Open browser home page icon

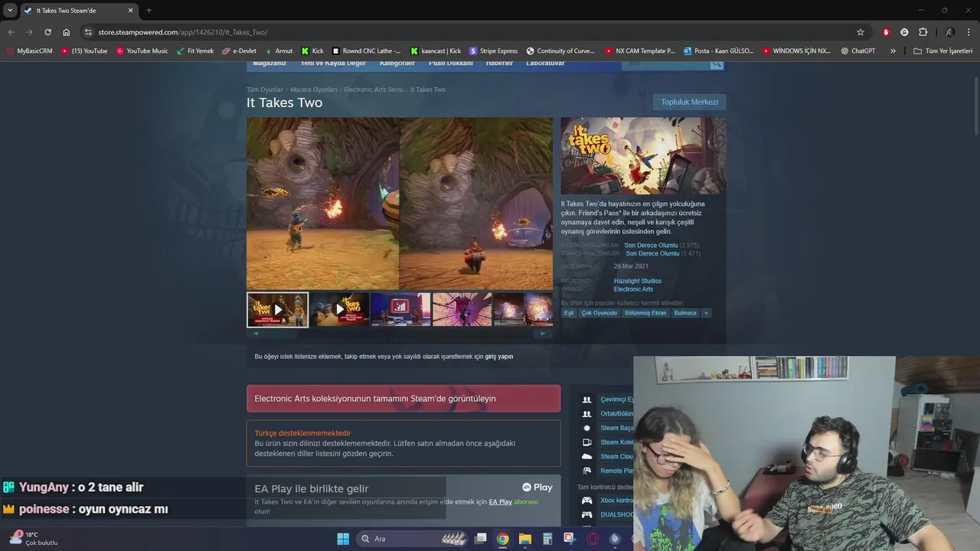67,32
